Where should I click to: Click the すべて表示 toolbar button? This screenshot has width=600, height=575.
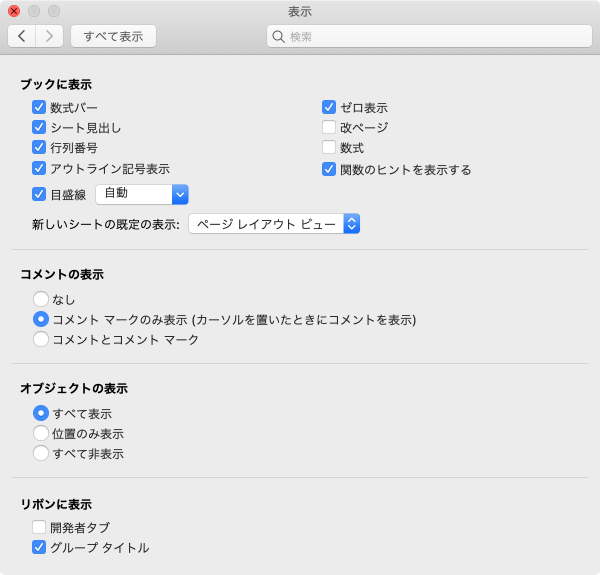click(x=113, y=36)
